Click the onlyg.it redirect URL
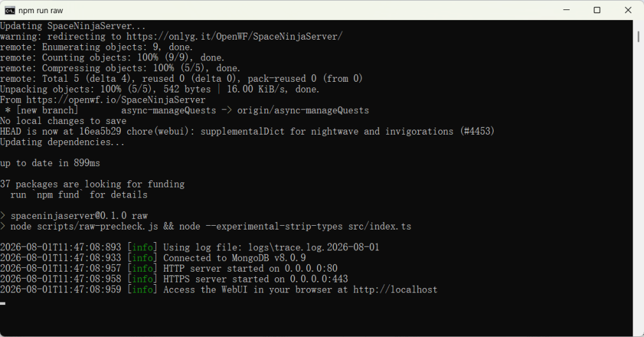Image resolution: width=644 pixels, height=337 pixels. tap(234, 36)
